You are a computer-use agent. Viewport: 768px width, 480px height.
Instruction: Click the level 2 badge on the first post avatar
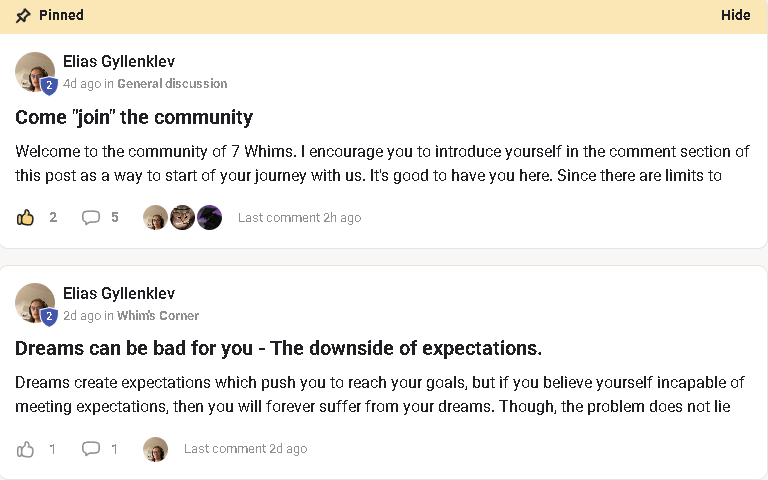pos(49,86)
